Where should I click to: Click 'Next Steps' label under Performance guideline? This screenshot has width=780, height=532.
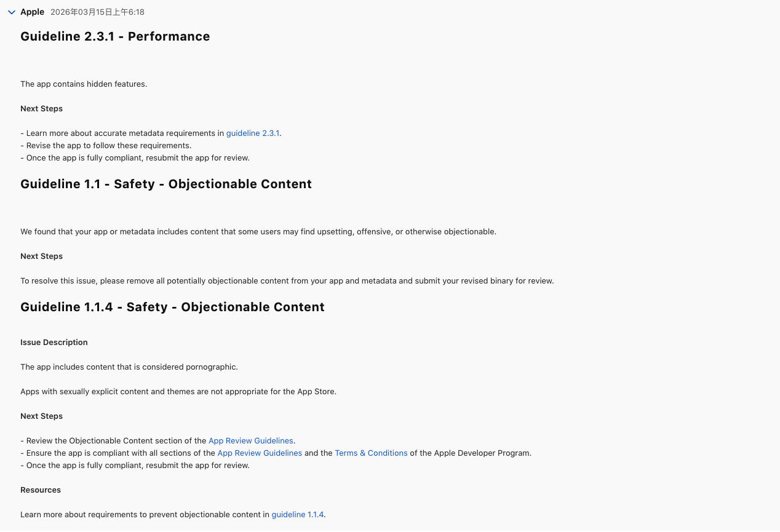42,108
